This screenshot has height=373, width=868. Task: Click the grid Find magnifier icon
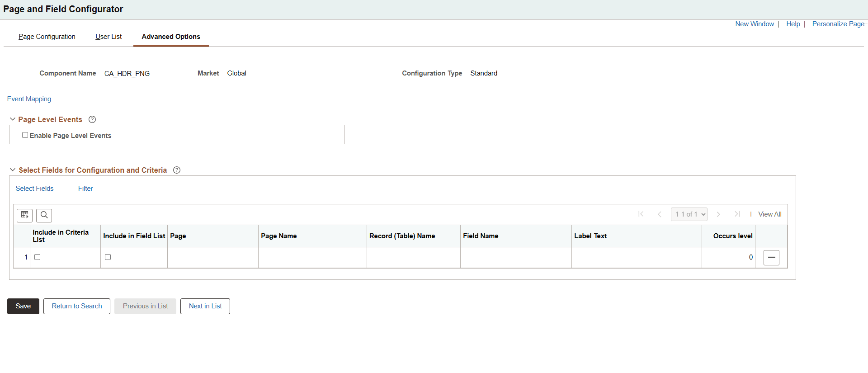44,215
